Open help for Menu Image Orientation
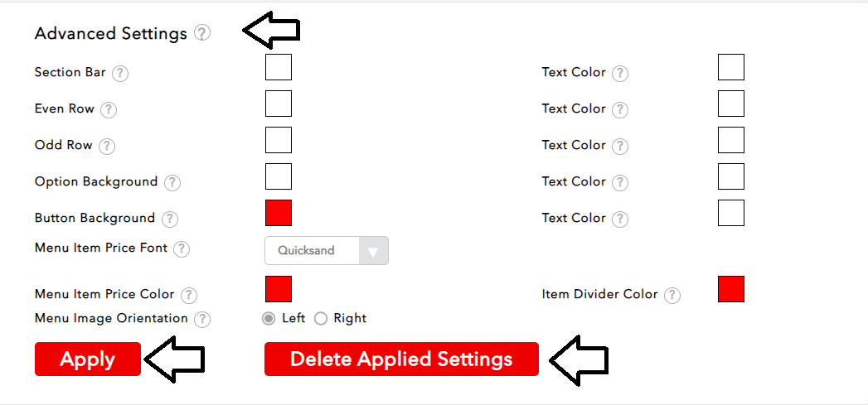The height and width of the screenshot is (405, 868). pos(202,319)
